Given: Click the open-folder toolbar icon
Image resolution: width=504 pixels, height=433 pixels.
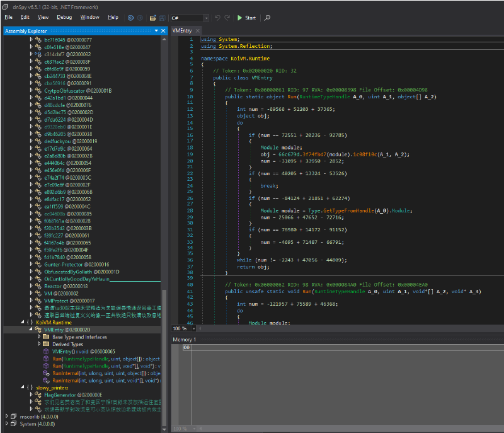Looking at the screenshot, I should 152,18.
